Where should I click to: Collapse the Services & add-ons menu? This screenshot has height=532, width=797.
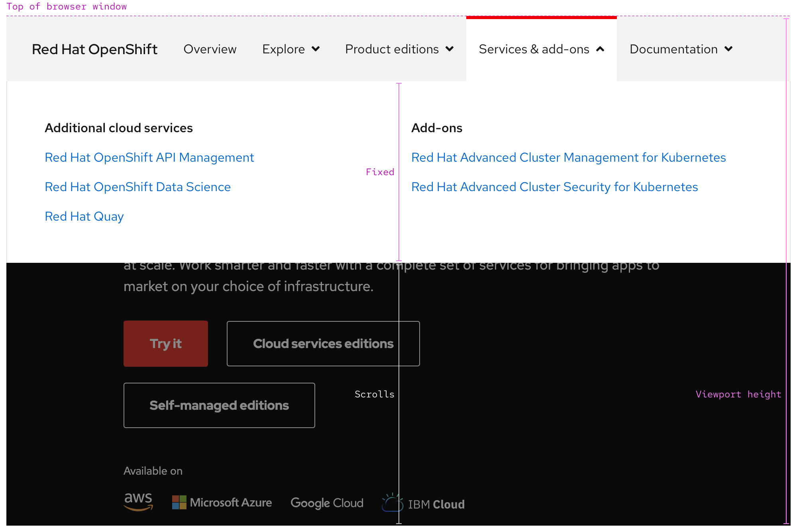pyautogui.click(x=541, y=49)
